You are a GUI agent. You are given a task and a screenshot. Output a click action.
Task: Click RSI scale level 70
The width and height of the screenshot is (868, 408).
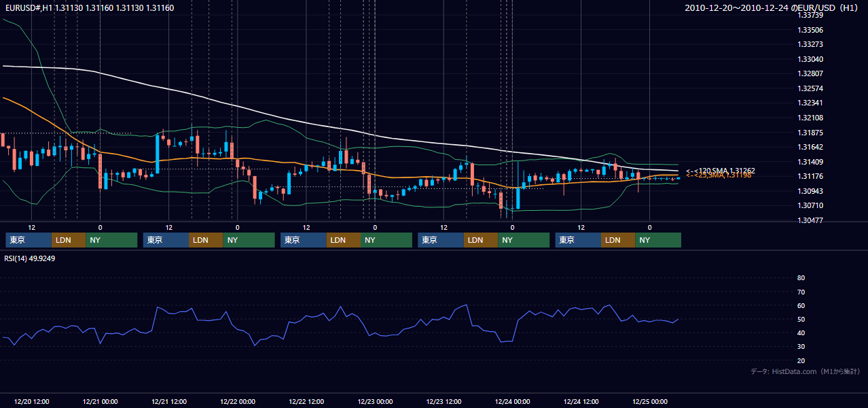(801, 292)
